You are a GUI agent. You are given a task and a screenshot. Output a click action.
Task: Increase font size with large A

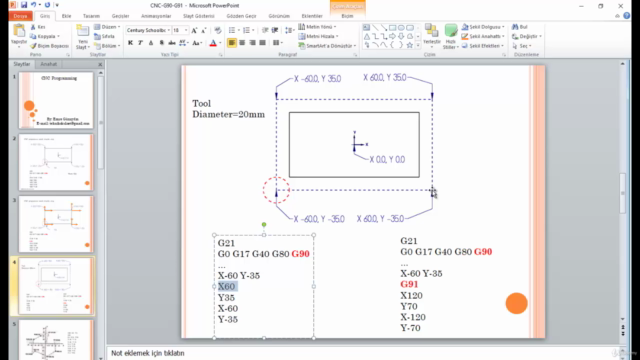pos(194,30)
